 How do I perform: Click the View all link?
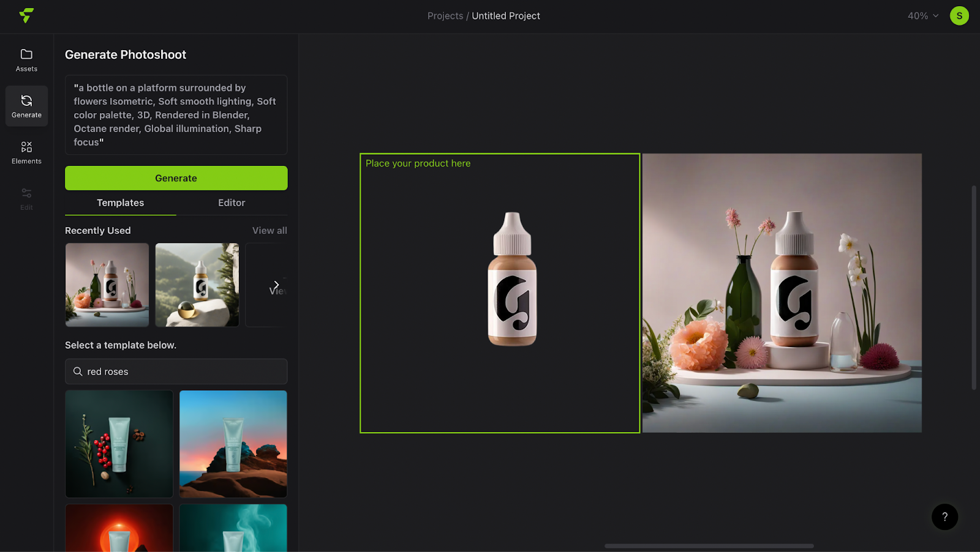tap(269, 230)
